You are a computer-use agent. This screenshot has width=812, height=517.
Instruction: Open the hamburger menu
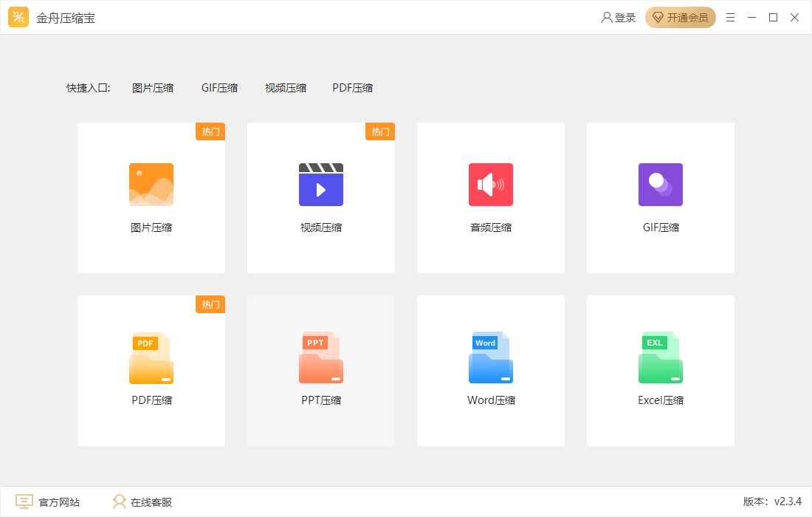[730, 17]
